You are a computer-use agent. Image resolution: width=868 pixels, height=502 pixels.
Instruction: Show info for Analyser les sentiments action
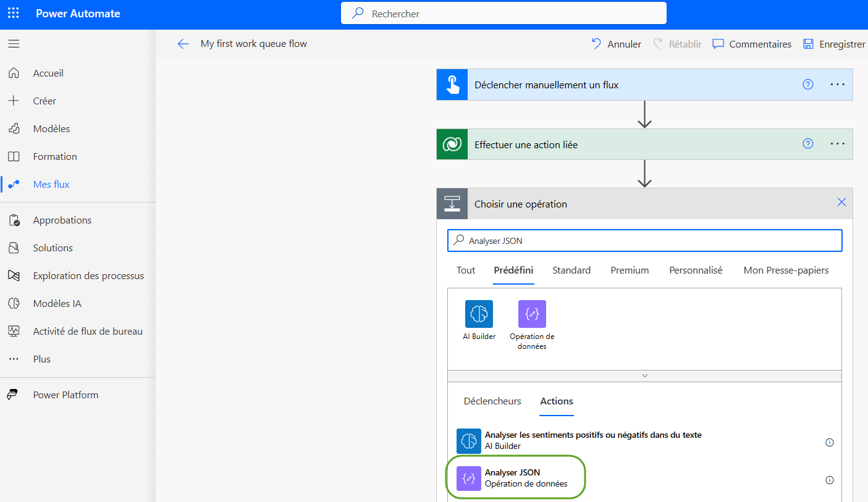coord(830,442)
